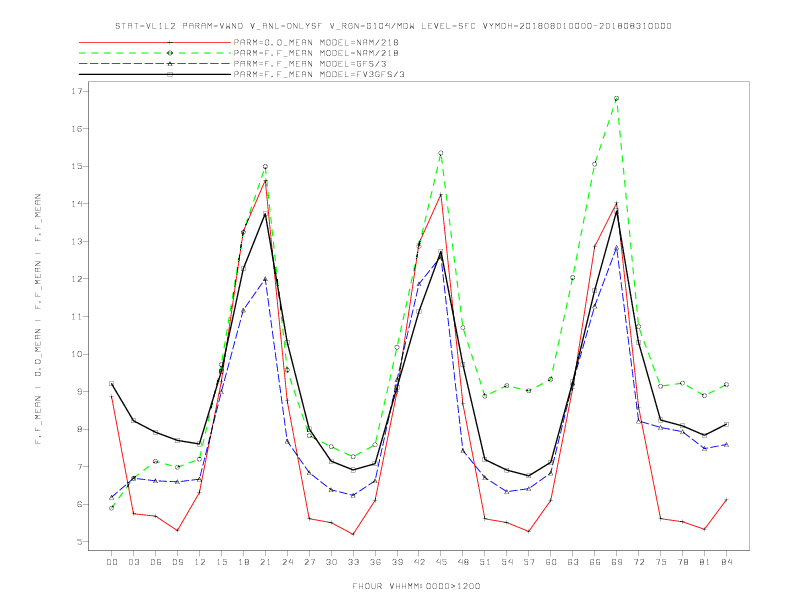Click x-axis tick label 54
Viewport: 792px width, 612px height.
click(507, 562)
